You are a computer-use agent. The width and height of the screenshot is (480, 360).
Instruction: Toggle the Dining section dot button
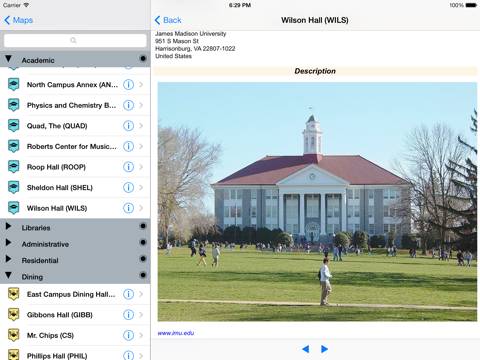[143, 275]
